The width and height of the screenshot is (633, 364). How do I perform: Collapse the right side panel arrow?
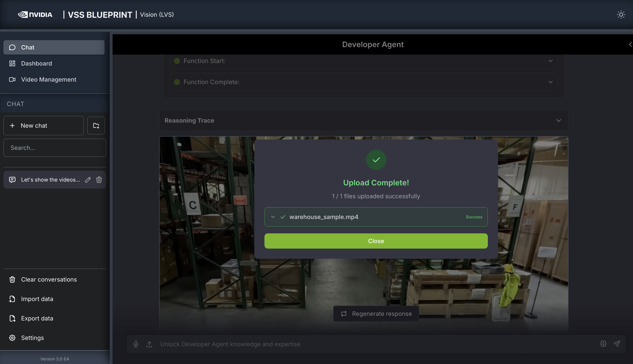(630, 45)
